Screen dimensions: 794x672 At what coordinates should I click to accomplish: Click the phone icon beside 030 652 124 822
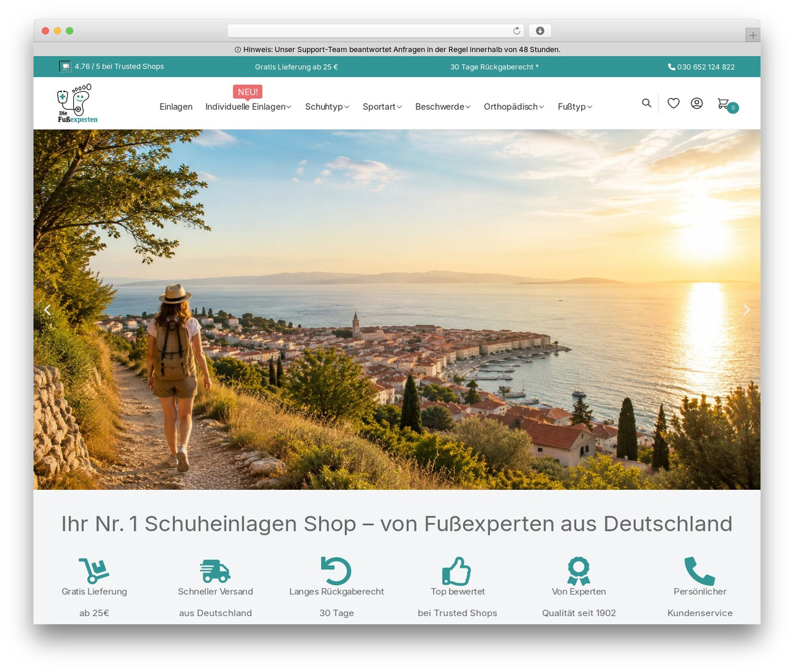(x=671, y=67)
